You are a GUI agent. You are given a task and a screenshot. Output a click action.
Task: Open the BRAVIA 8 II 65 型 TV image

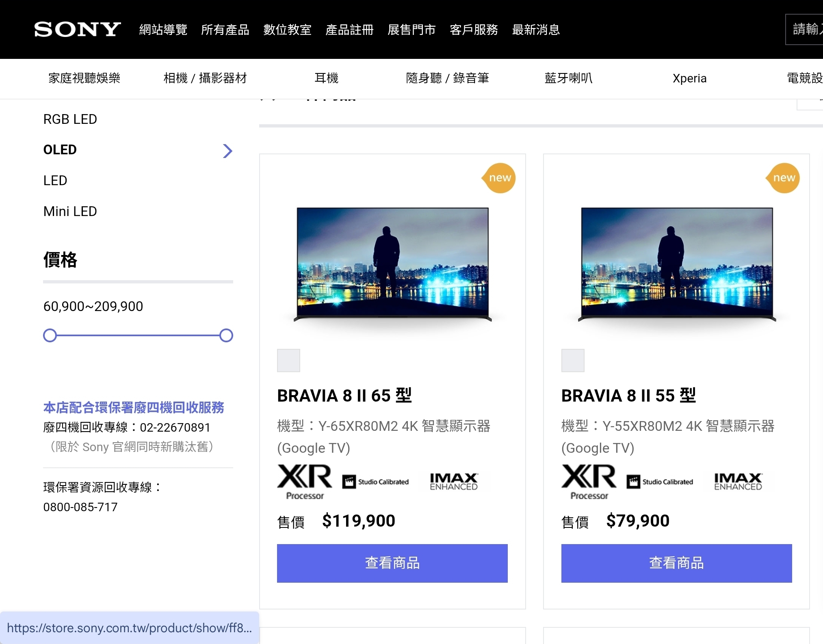pos(392,265)
